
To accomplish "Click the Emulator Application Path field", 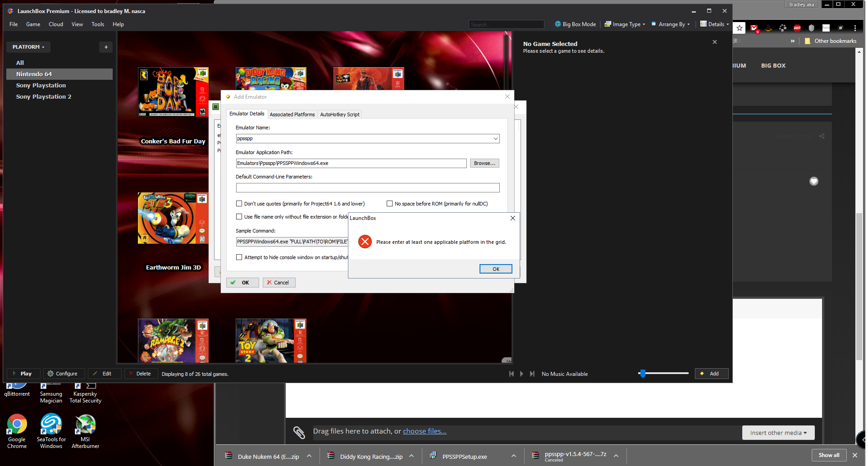I will coord(352,164).
